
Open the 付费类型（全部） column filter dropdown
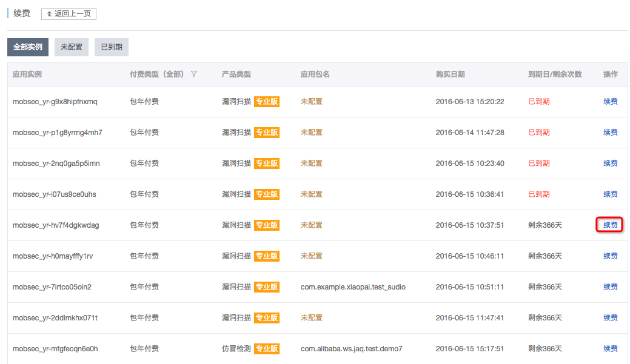pos(156,74)
